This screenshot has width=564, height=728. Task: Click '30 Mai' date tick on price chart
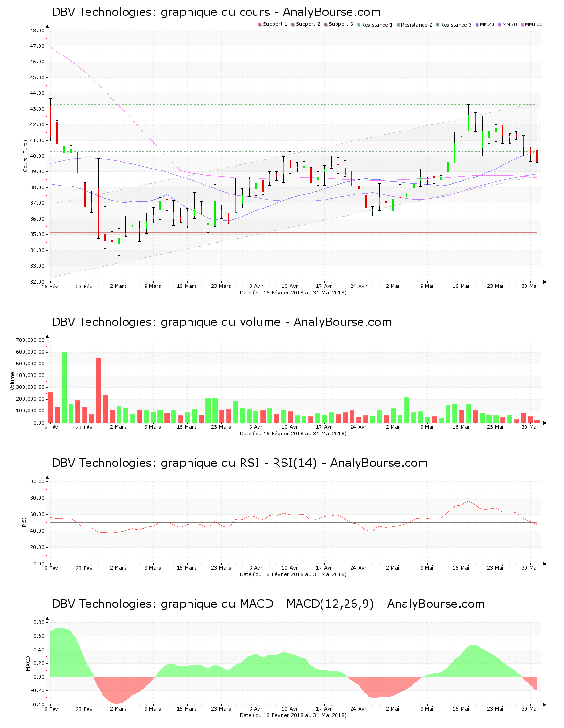(530, 286)
